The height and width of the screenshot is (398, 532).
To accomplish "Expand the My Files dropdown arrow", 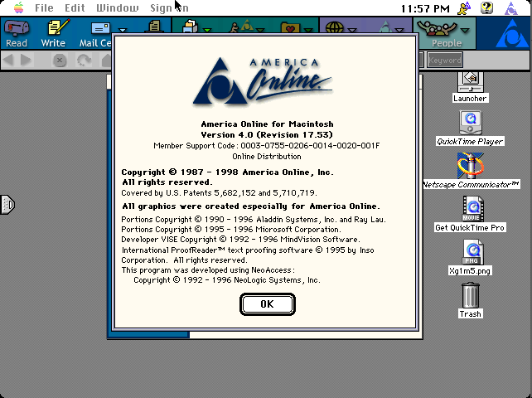I will coord(206,30).
